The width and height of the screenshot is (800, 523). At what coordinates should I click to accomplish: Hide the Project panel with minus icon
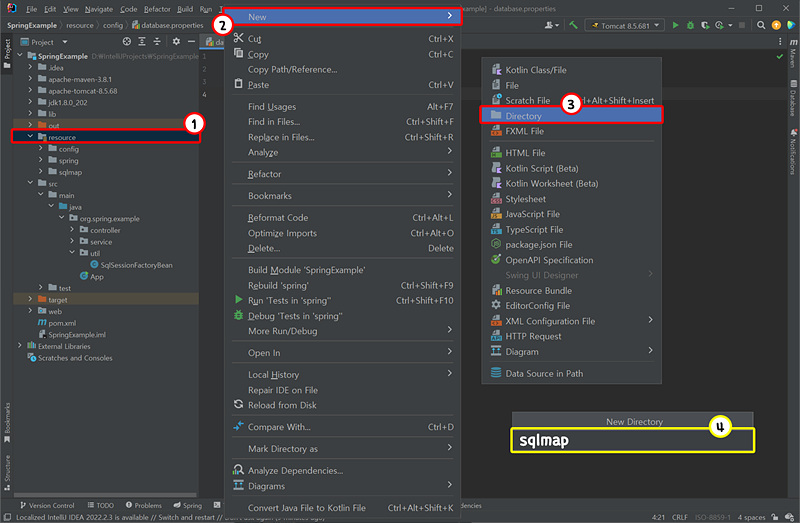[x=191, y=42]
